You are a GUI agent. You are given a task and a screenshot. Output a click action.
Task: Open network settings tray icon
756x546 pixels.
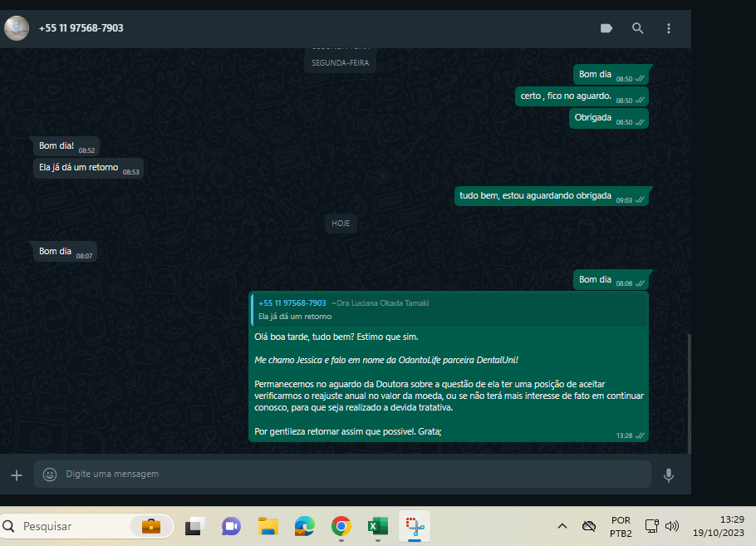point(652,526)
